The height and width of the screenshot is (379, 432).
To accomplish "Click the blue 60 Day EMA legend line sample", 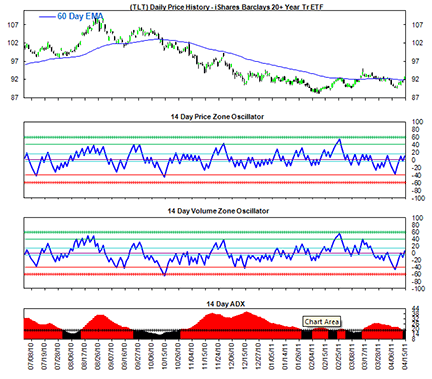I will click(x=47, y=17).
